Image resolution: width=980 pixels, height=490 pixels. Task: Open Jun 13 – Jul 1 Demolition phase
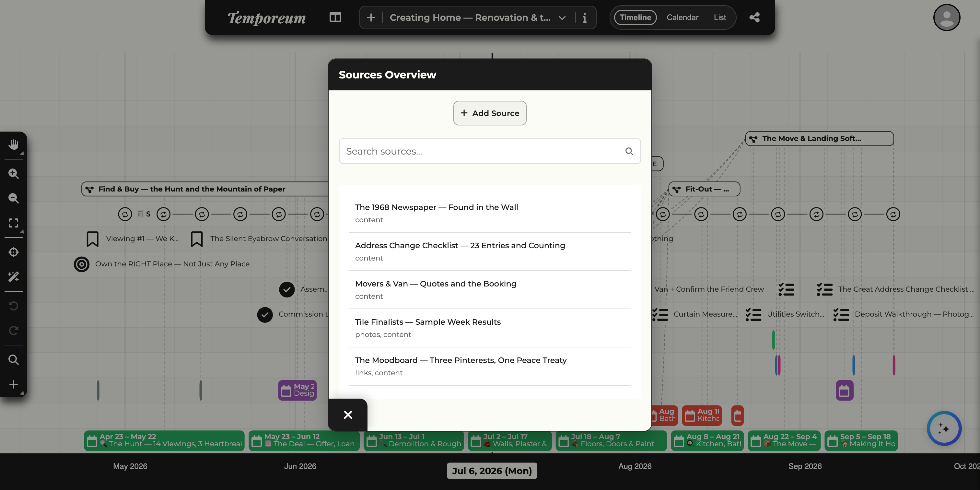(x=414, y=440)
